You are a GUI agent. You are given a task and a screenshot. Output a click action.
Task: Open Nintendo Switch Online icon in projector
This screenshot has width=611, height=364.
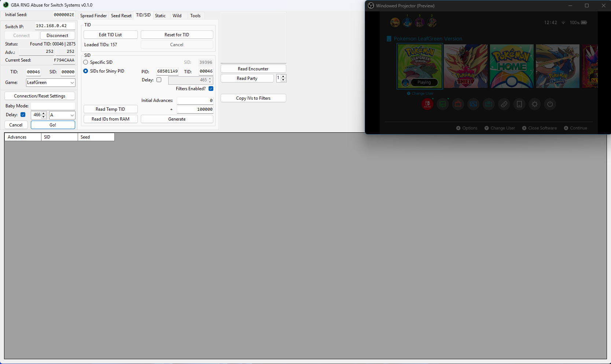click(427, 104)
